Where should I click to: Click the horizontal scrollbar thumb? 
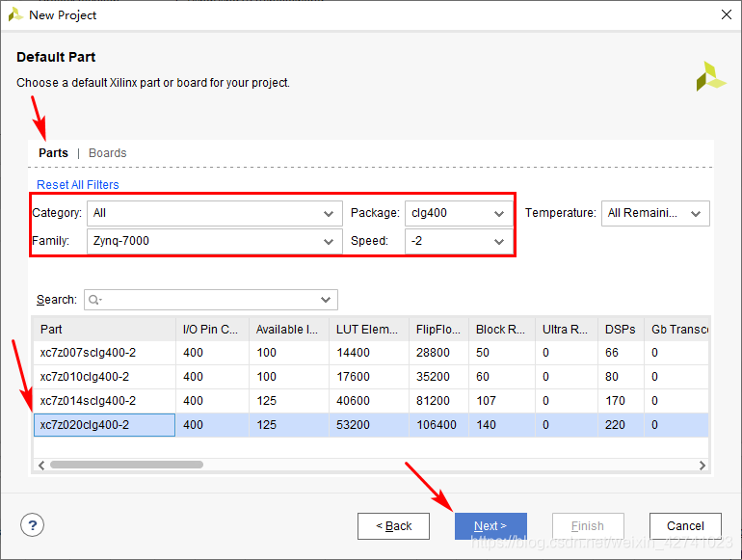pos(127,465)
